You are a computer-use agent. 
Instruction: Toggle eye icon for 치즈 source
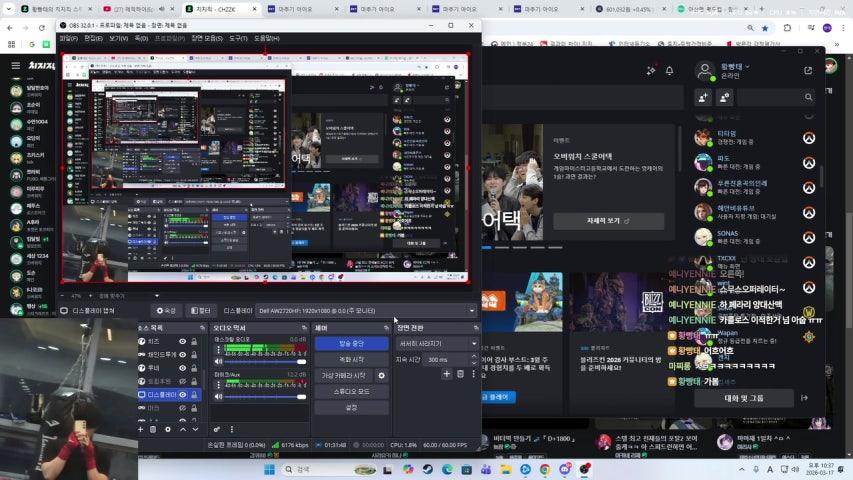183,342
